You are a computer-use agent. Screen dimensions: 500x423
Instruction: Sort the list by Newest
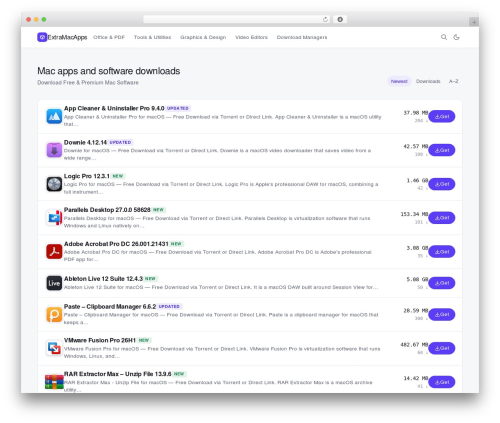pos(399,81)
